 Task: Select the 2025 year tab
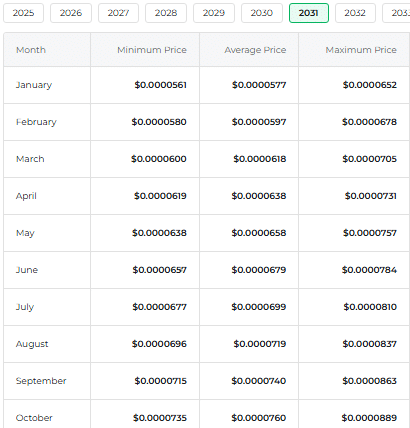[23, 13]
